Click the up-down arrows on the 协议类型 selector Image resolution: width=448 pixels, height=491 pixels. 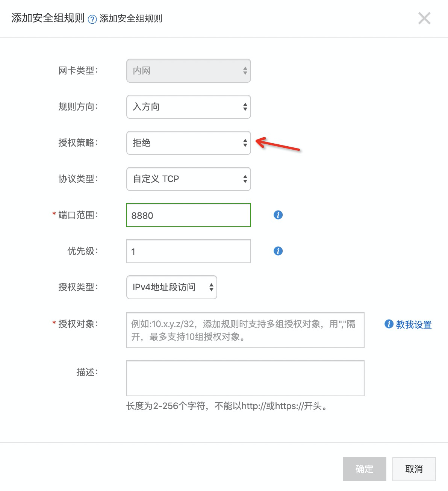[x=245, y=179]
